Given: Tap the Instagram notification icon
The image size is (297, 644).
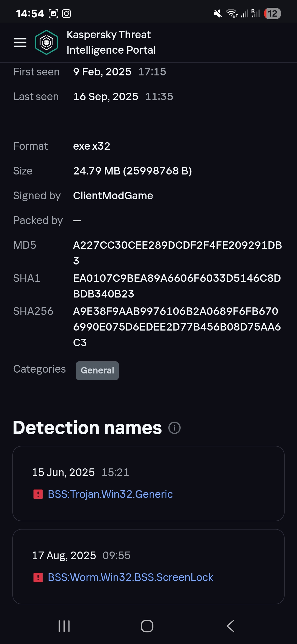Looking at the screenshot, I should coord(66,13).
